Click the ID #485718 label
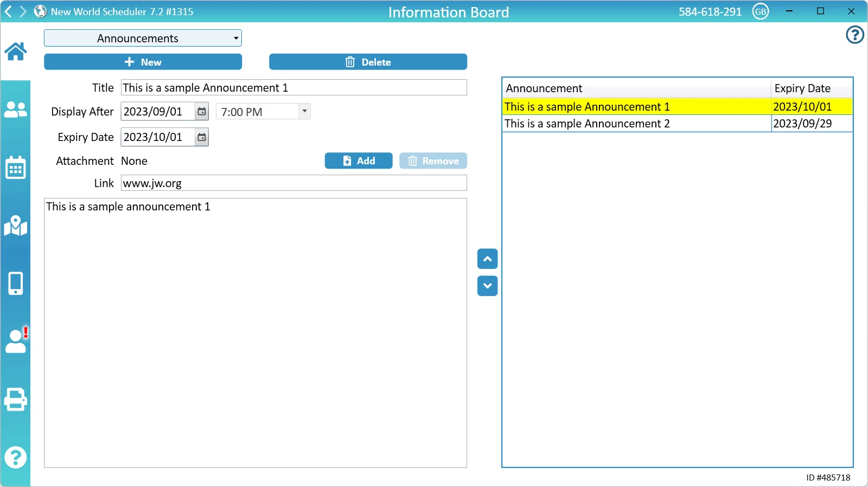 (828, 477)
